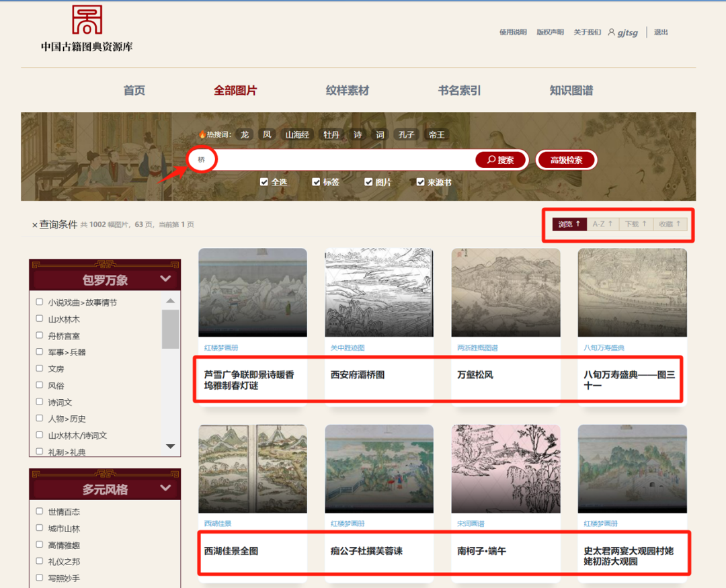Click the 退出 logout link
This screenshot has width=726, height=588.
click(x=661, y=32)
